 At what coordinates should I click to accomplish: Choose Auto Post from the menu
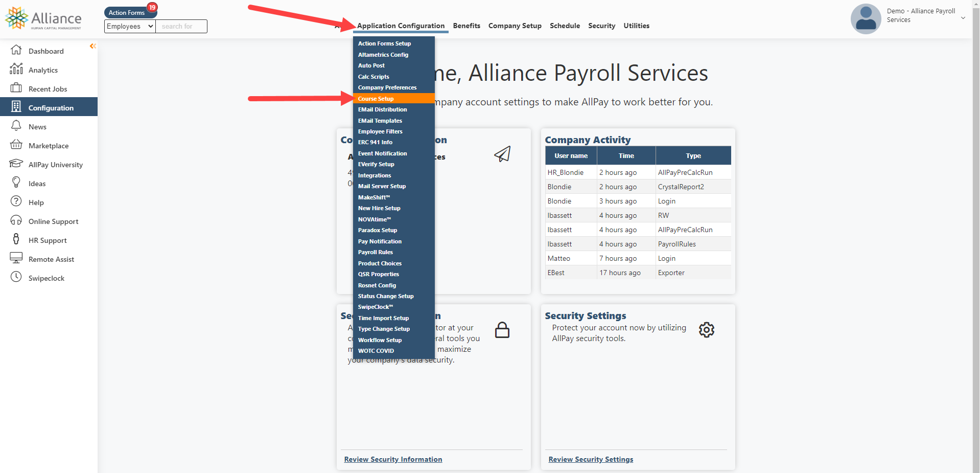click(394, 65)
